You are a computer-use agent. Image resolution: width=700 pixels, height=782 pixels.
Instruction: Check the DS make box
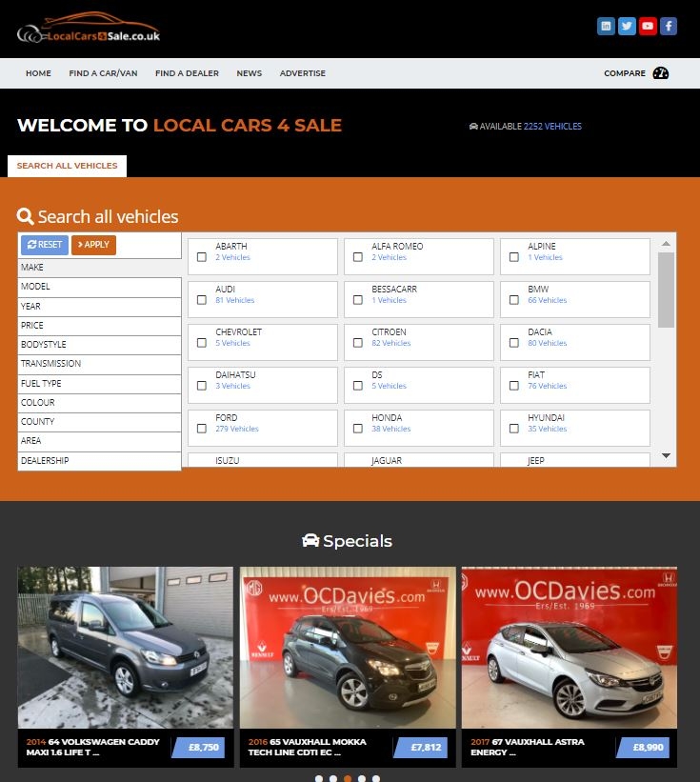point(357,386)
